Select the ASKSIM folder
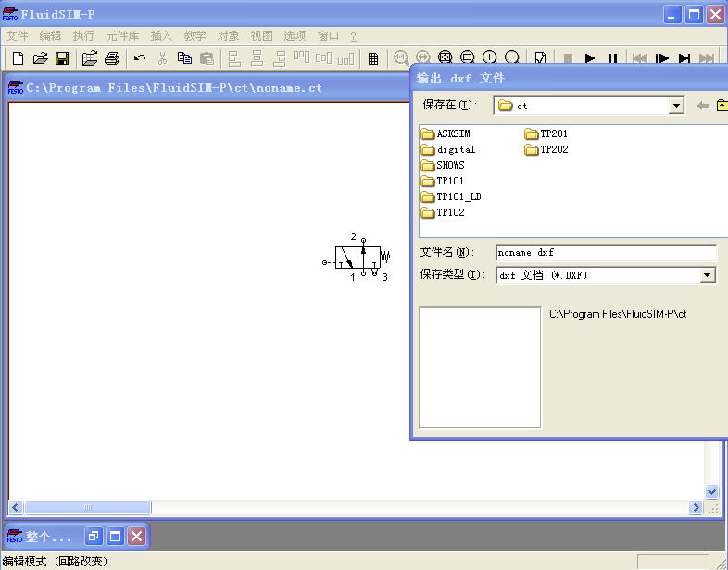The image size is (728, 570). click(x=446, y=133)
